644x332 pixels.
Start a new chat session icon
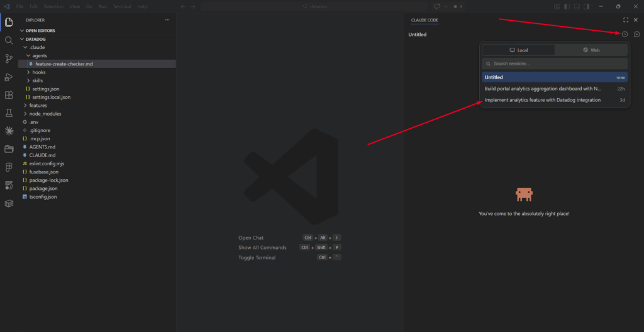(x=636, y=35)
